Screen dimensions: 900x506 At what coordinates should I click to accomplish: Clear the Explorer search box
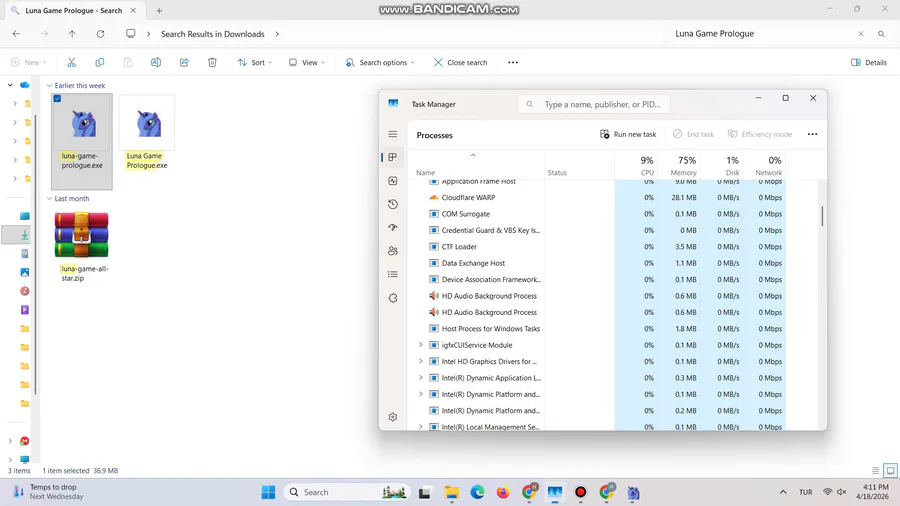861,34
